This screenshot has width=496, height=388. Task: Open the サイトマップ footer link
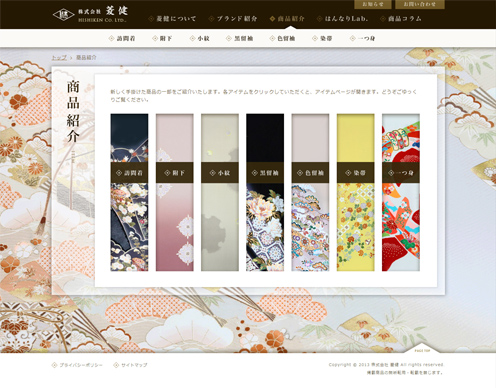click(x=130, y=365)
